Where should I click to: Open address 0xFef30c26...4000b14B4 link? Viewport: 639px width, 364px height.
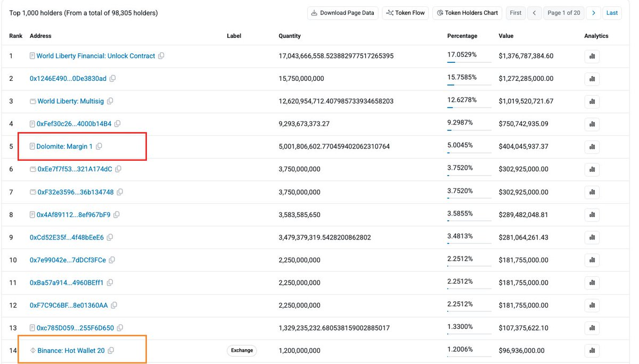[x=74, y=124]
